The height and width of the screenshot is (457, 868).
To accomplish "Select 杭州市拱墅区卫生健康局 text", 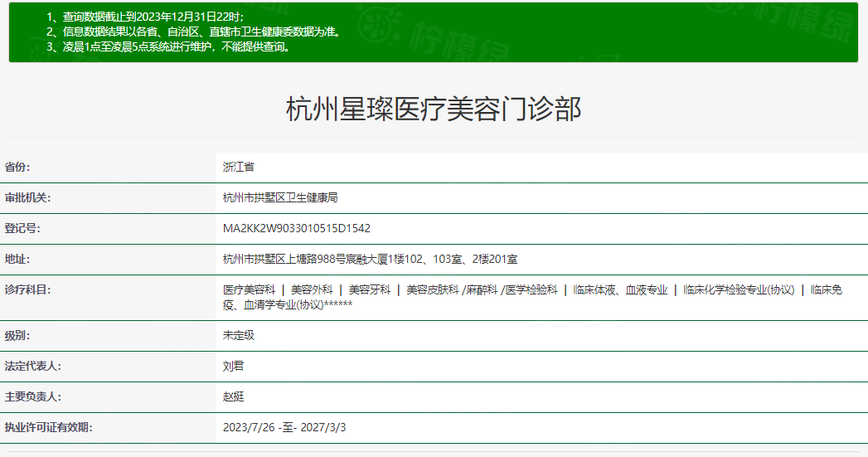I will [x=280, y=197].
